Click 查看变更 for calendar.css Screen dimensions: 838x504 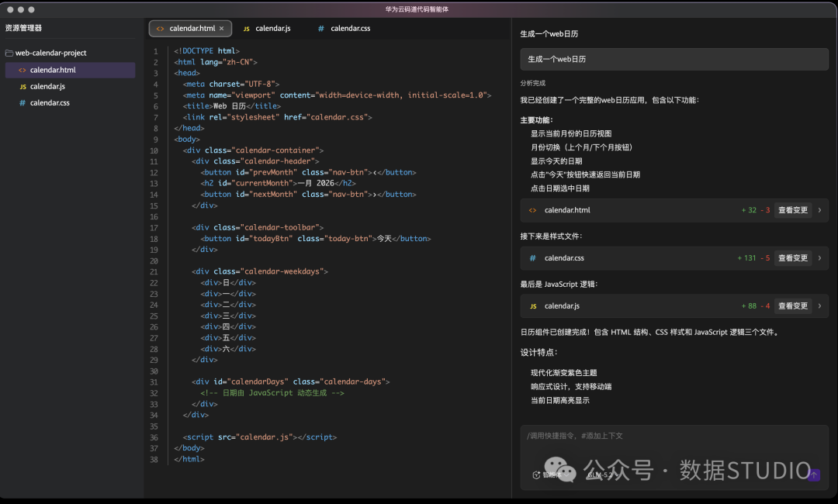792,258
